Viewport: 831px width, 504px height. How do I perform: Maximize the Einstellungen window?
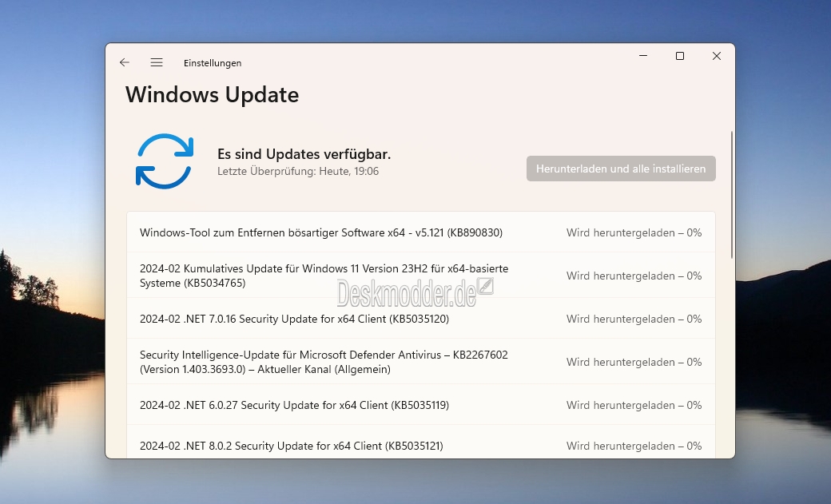pyautogui.click(x=679, y=56)
